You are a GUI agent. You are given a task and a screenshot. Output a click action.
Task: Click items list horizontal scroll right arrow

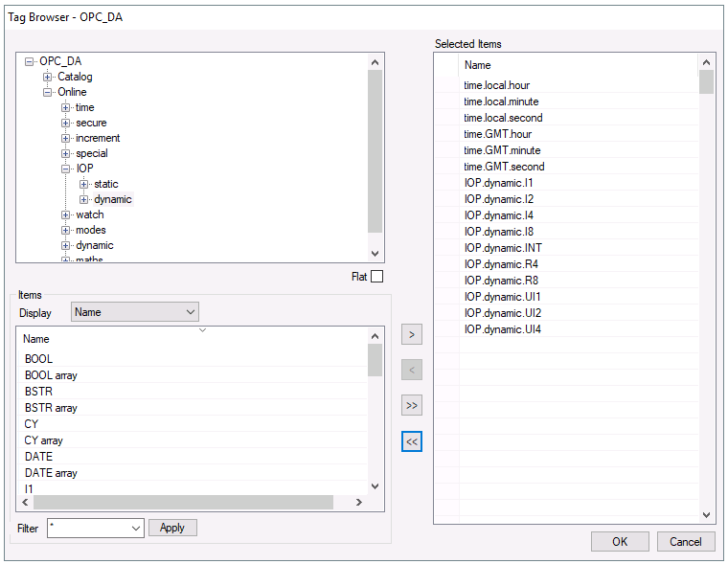(358, 503)
